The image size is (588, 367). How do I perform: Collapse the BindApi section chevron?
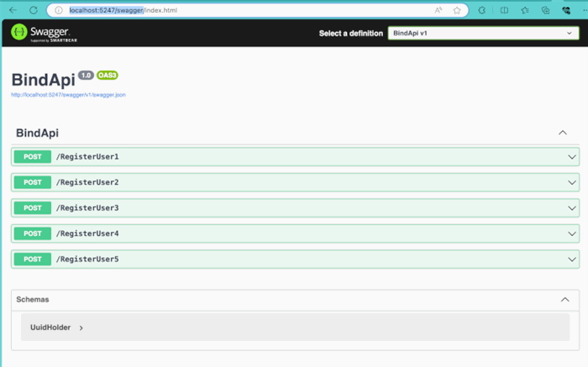[563, 133]
